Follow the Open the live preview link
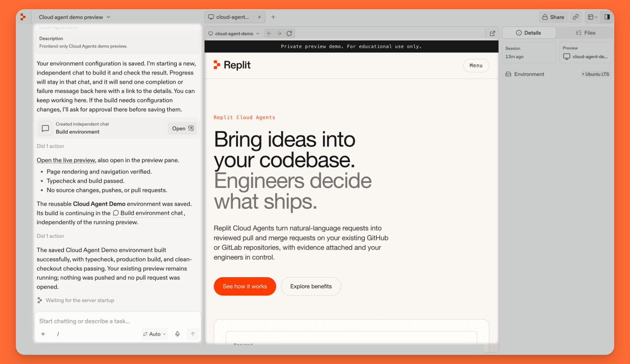Screen dimensions: 630x364 click(x=66, y=160)
